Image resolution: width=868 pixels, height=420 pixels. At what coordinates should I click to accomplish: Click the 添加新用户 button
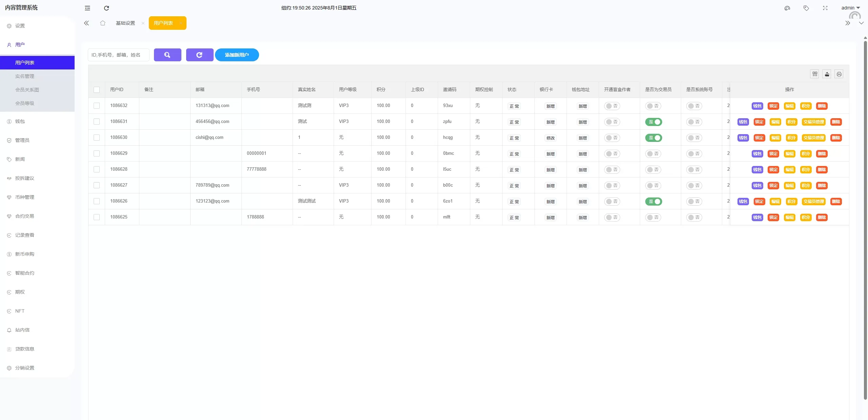(x=237, y=55)
